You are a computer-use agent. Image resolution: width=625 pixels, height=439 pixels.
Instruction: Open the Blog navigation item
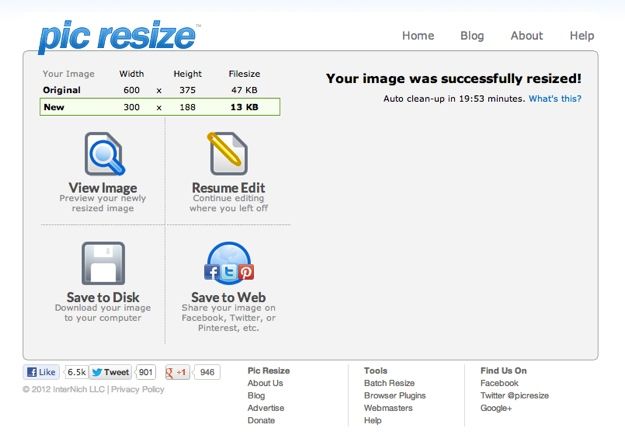(472, 35)
